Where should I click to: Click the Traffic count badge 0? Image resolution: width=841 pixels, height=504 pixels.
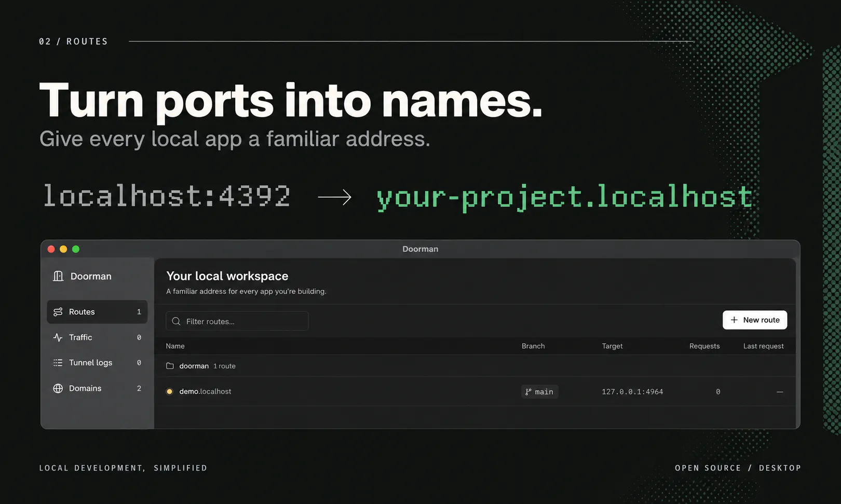click(139, 337)
